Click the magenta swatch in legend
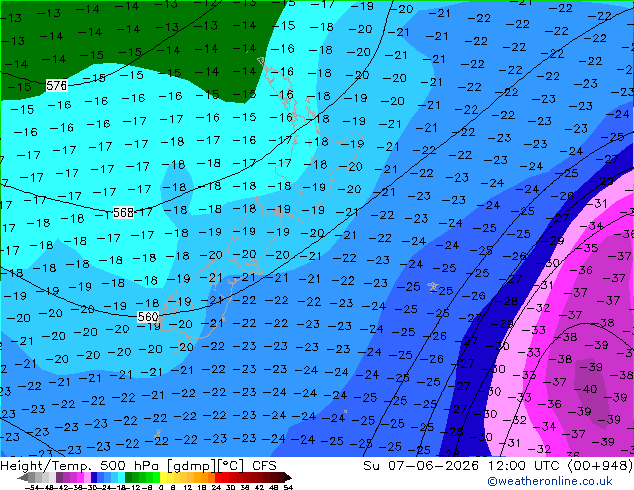Screen dimensions: 634x490 (80, 477)
